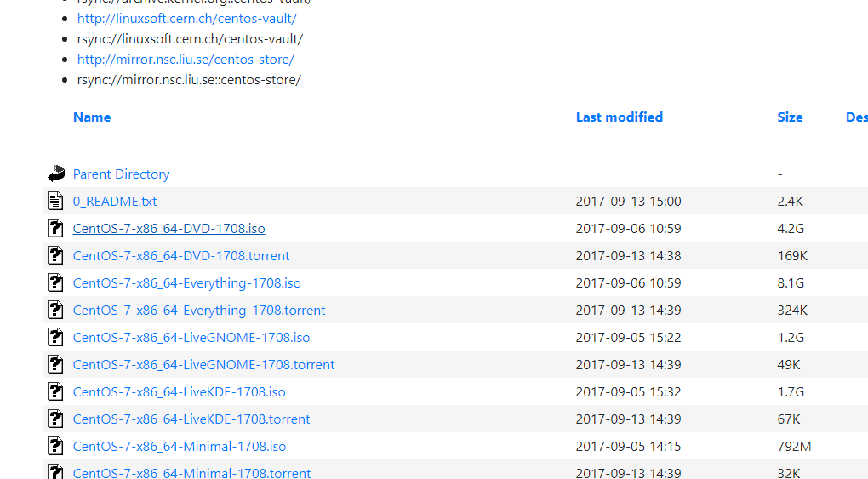Image resolution: width=868 pixels, height=479 pixels.
Task: Download CentOS-7-x86_64-DVD-1708.iso
Action: [x=168, y=228]
